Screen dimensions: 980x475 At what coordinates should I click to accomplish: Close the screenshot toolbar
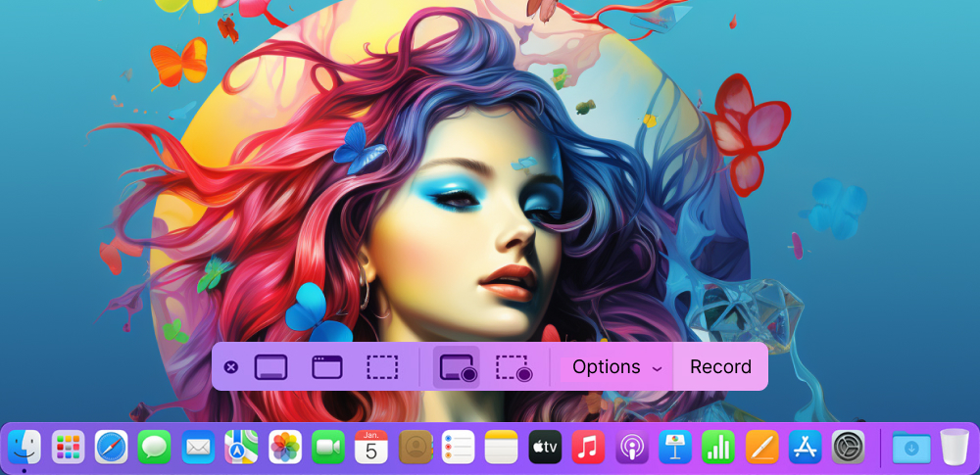(230, 367)
